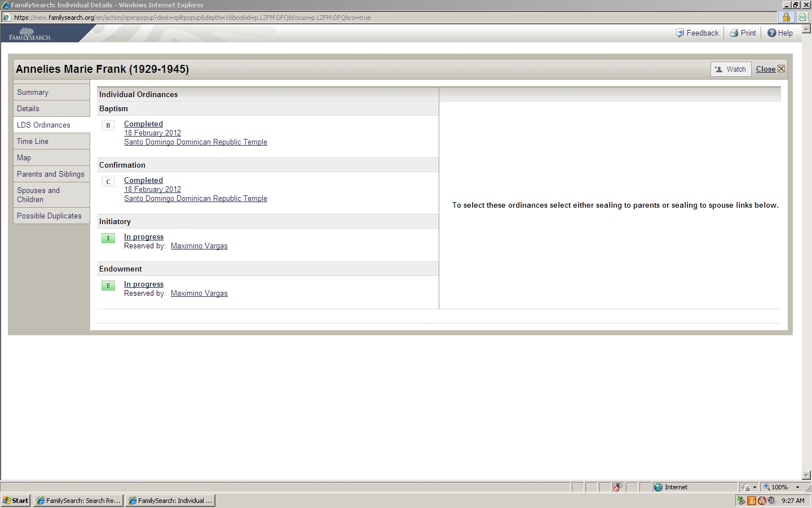The image size is (812, 508).
Task: Open the Baptism Santo Domingo Temple link
Action: 196,142
